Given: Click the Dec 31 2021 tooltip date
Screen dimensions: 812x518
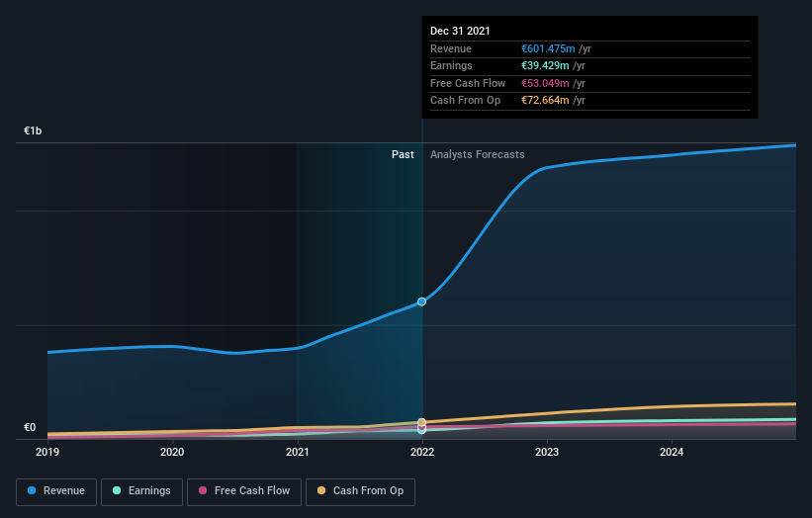Looking at the screenshot, I should [x=460, y=31].
